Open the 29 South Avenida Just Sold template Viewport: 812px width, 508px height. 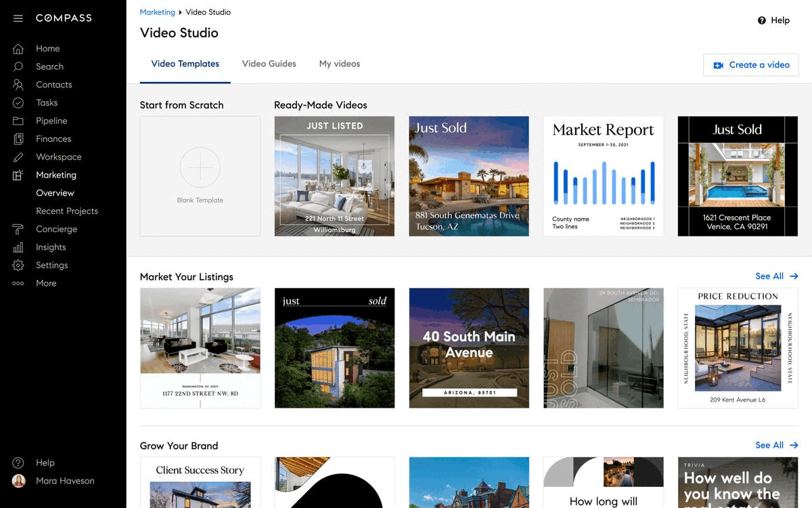click(604, 348)
